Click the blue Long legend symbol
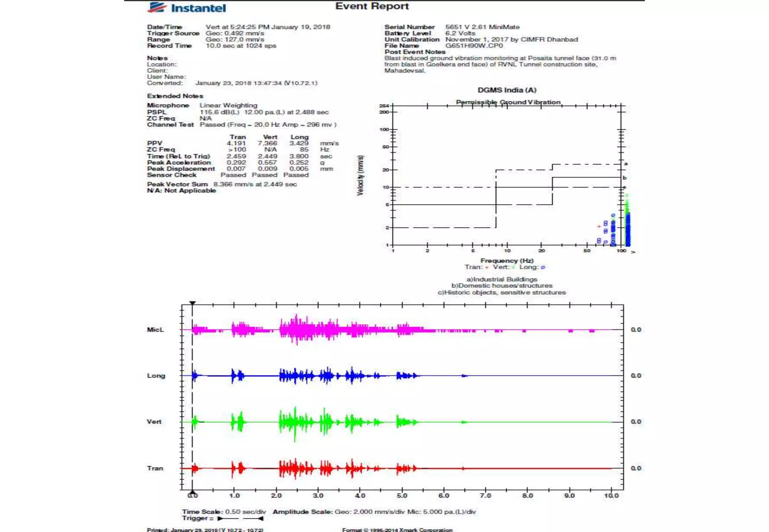 coord(543,268)
